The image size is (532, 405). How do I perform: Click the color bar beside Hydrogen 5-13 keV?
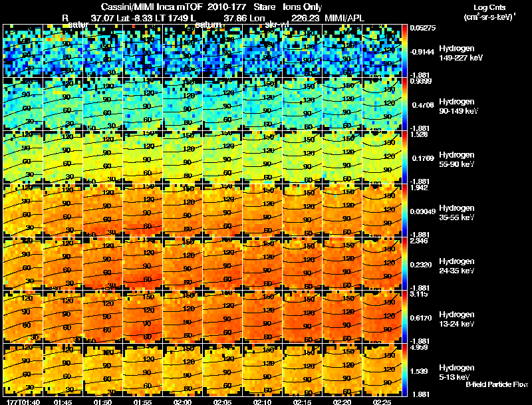pyautogui.click(x=404, y=370)
